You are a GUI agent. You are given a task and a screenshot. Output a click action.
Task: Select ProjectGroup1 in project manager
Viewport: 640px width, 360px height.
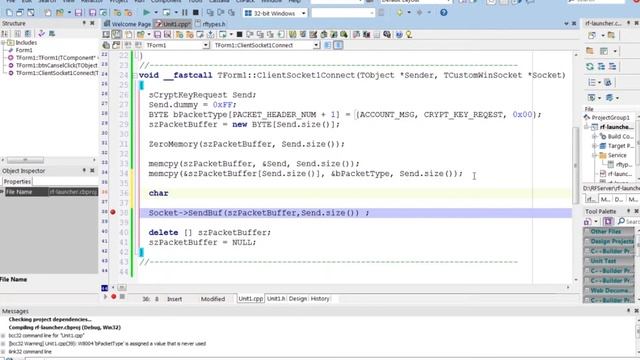611,118
